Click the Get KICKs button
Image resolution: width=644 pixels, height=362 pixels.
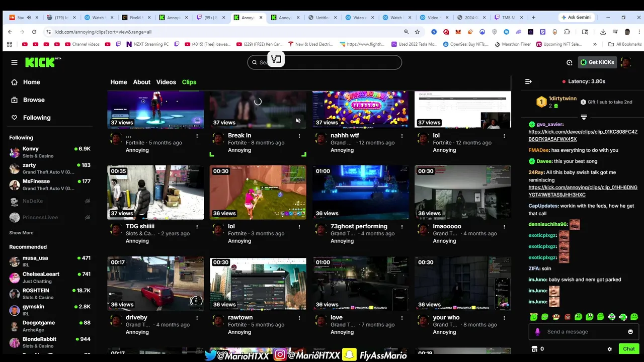tap(597, 62)
